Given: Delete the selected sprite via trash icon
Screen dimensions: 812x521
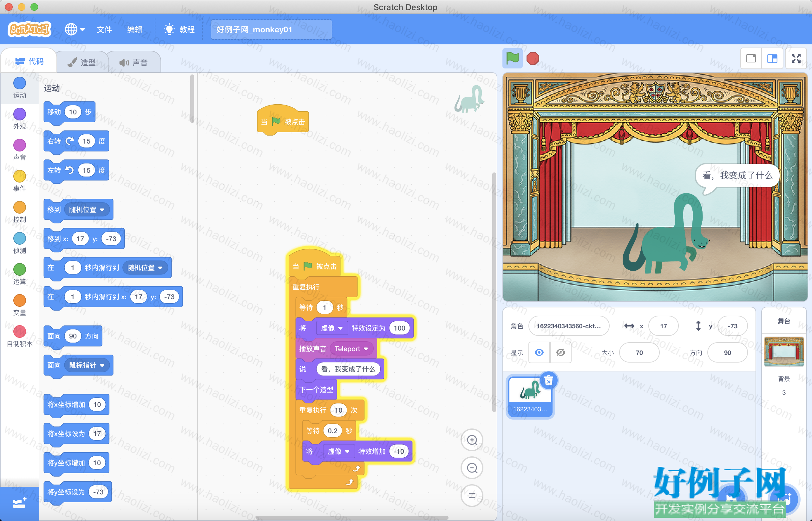Looking at the screenshot, I should coord(549,381).
